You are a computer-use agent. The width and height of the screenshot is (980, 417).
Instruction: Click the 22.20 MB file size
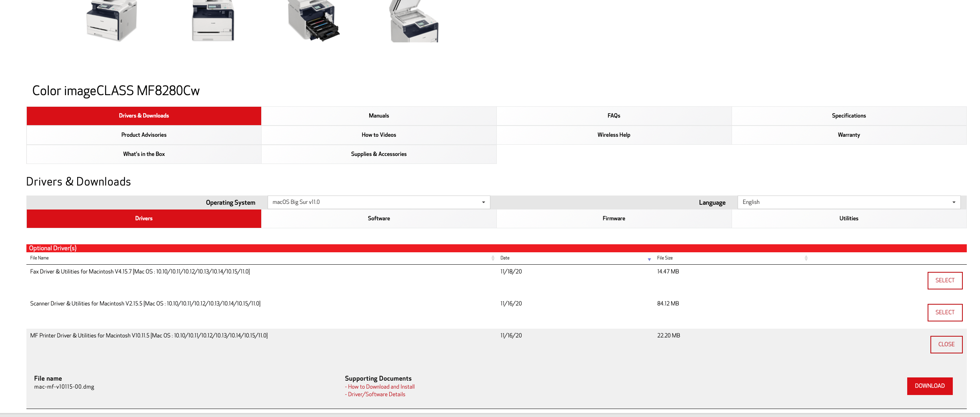tap(668, 335)
